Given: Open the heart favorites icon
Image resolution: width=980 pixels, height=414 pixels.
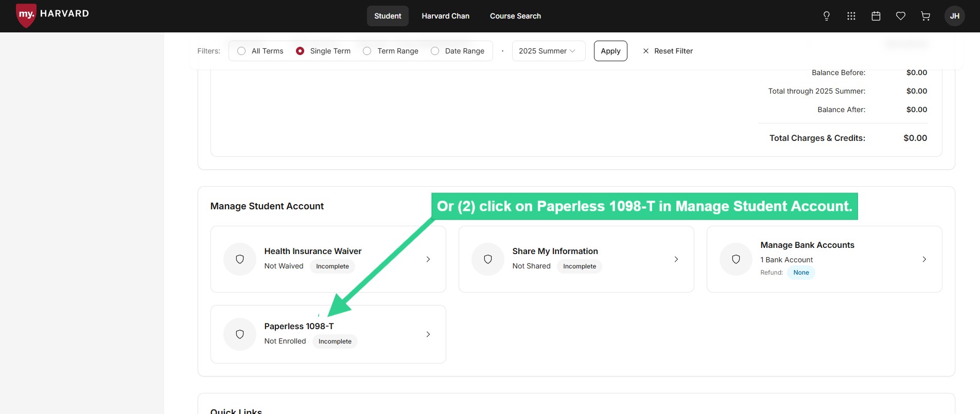Looking at the screenshot, I should point(901,16).
